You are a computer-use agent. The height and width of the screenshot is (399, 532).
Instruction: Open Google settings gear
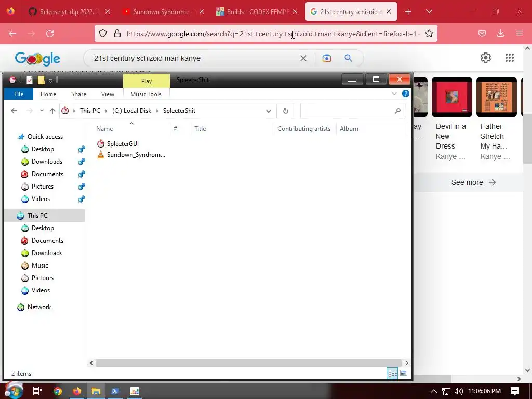pos(486,58)
